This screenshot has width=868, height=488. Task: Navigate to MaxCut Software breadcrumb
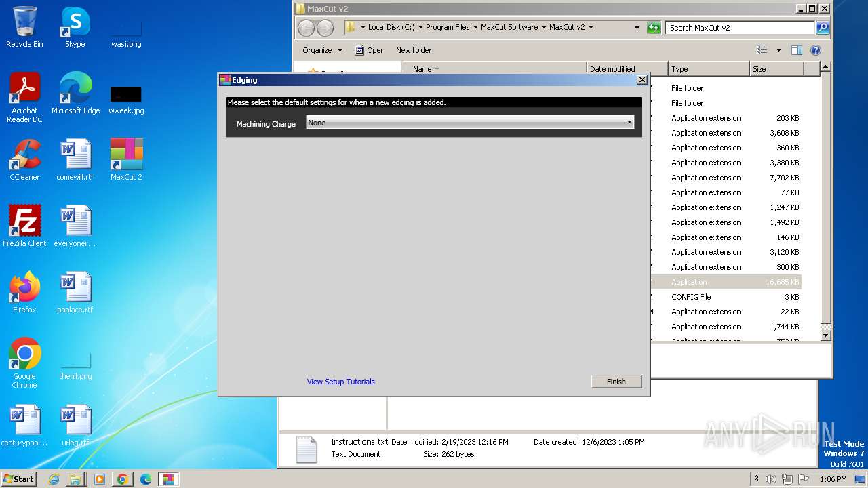point(509,28)
